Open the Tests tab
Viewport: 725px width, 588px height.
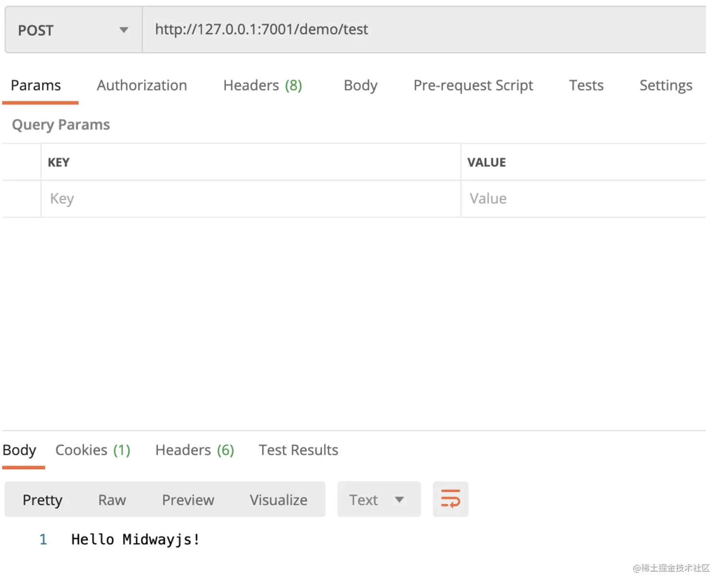586,86
